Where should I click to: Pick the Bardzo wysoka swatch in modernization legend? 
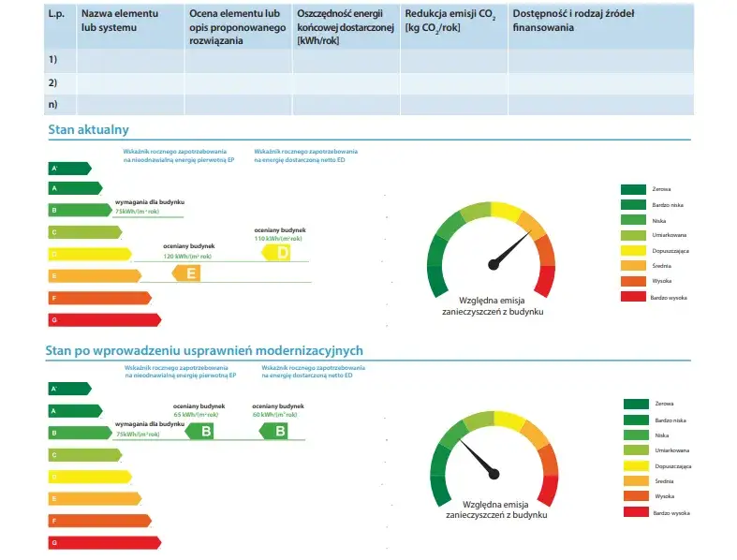click(x=637, y=512)
